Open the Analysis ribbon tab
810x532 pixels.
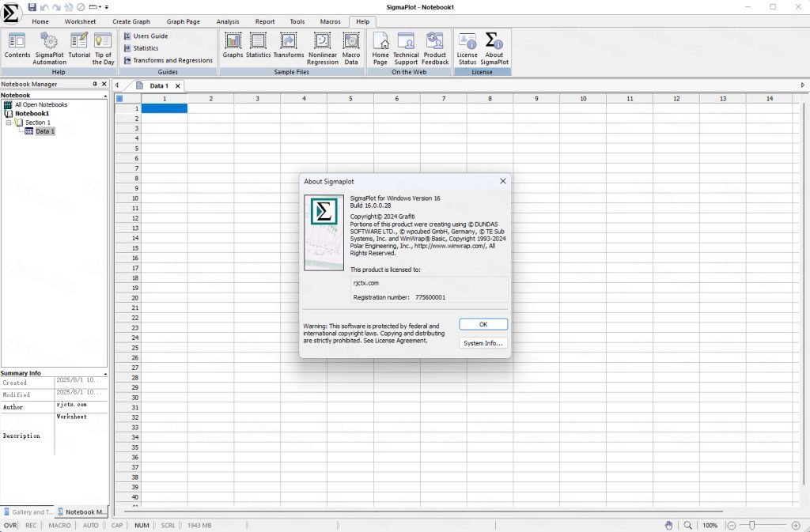pos(228,21)
